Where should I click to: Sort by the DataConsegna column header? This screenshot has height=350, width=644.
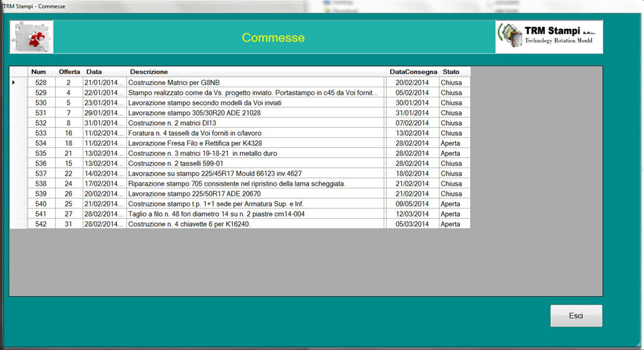(x=413, y=71)
